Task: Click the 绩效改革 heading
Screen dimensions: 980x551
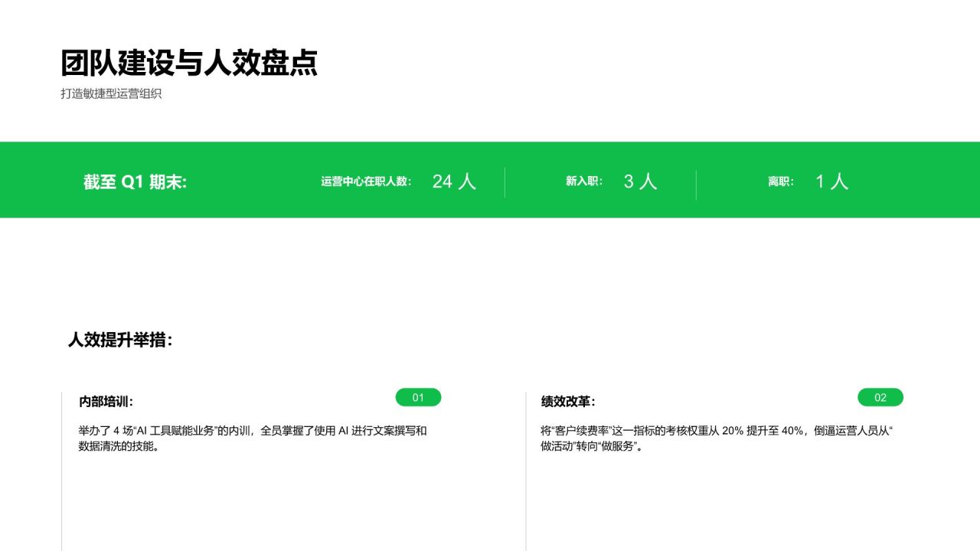Action: pos(568,402)
